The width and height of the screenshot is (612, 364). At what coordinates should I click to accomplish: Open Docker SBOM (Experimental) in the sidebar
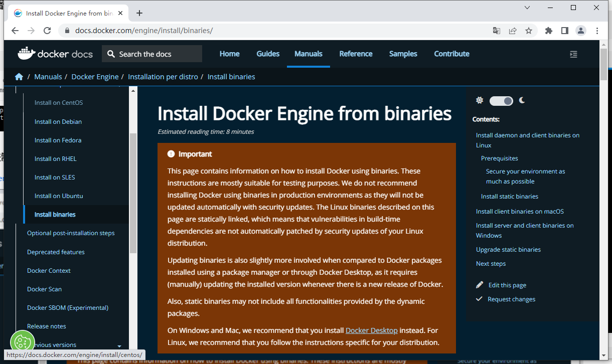click(x=68, y=307)
